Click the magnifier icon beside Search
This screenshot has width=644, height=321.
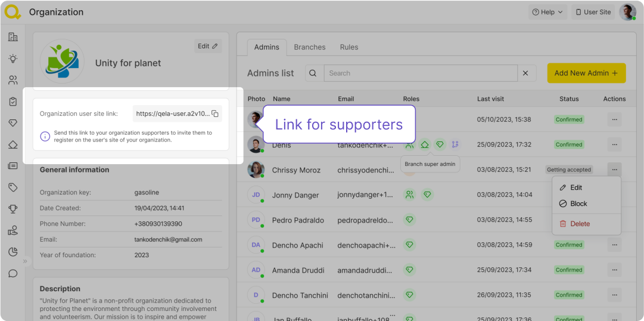[313, 73]
